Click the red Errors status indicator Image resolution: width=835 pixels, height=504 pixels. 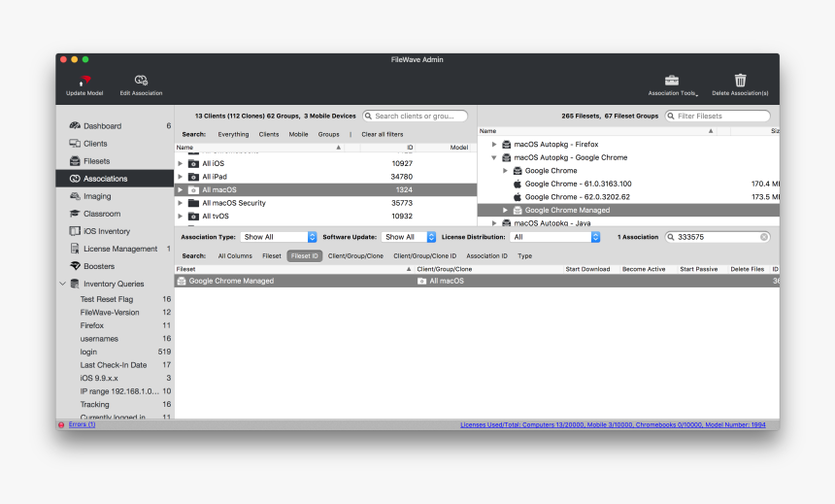click(x=61, y=424)
